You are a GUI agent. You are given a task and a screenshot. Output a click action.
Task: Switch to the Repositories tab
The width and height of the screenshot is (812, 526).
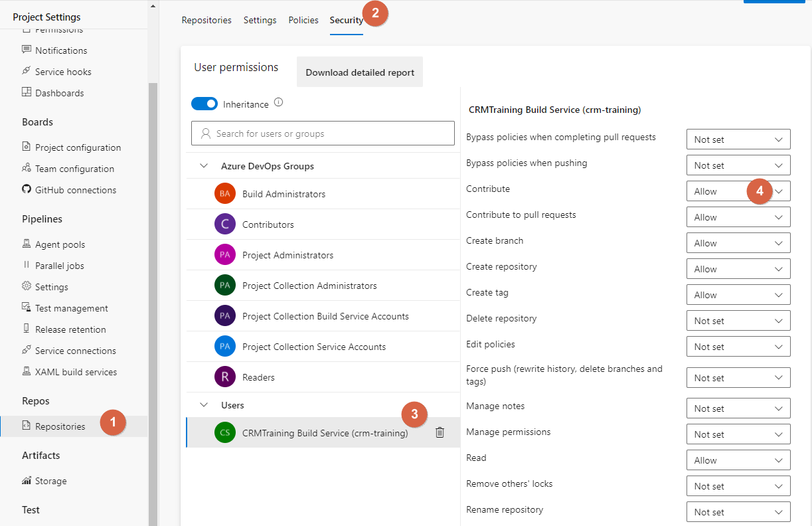pyautogui.click(x=206, y=20)
